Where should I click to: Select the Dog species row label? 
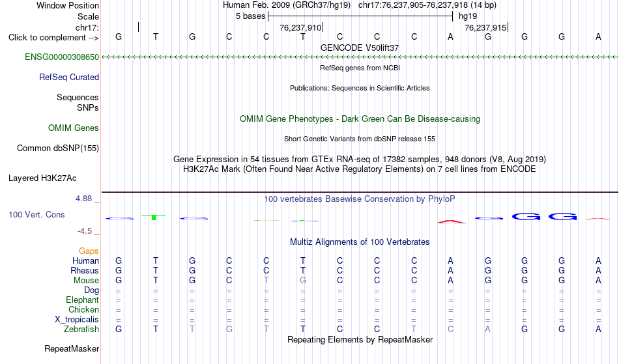click(91, 290)
